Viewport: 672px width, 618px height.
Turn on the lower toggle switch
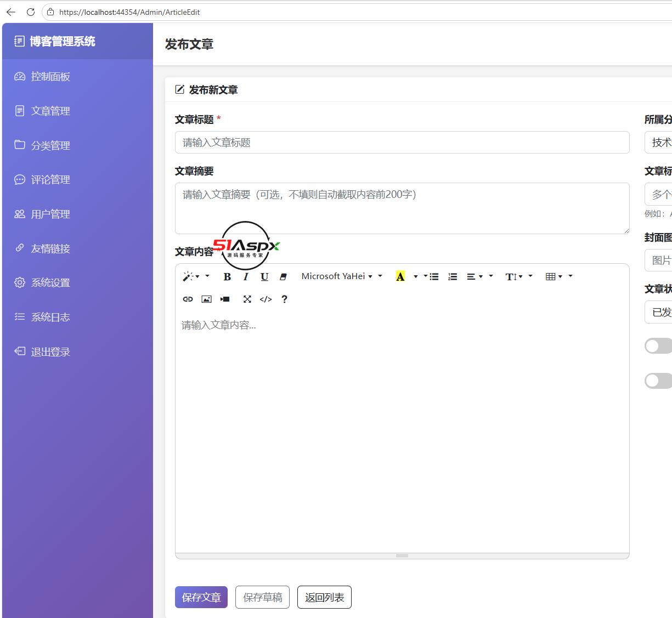click(x=658, y=381)
